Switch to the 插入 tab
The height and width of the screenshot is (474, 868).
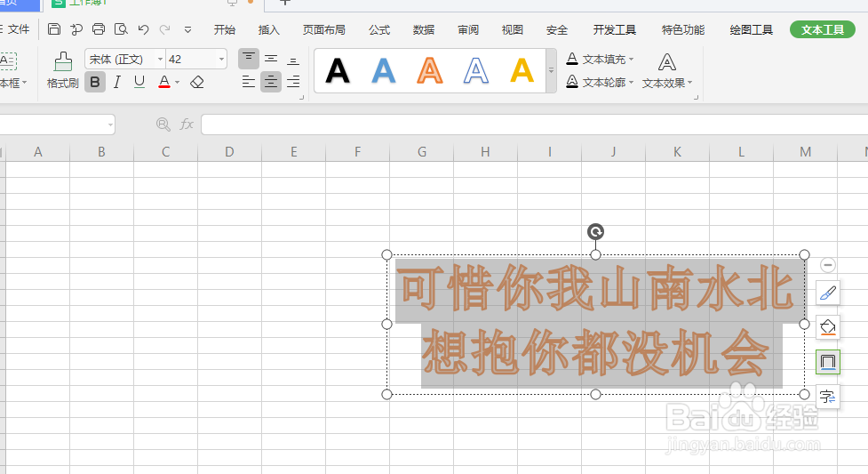point(269,30)
